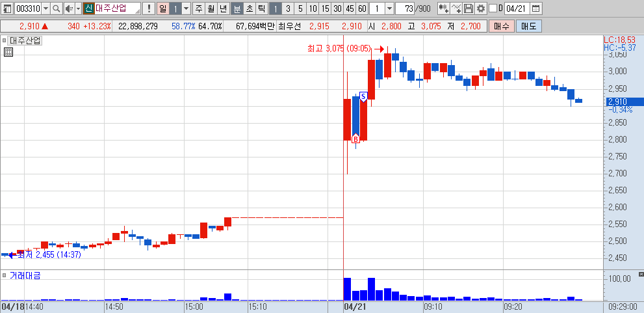Open chart settings gear icon
This screenshot has width=644, height=313.
coord(480,8)
